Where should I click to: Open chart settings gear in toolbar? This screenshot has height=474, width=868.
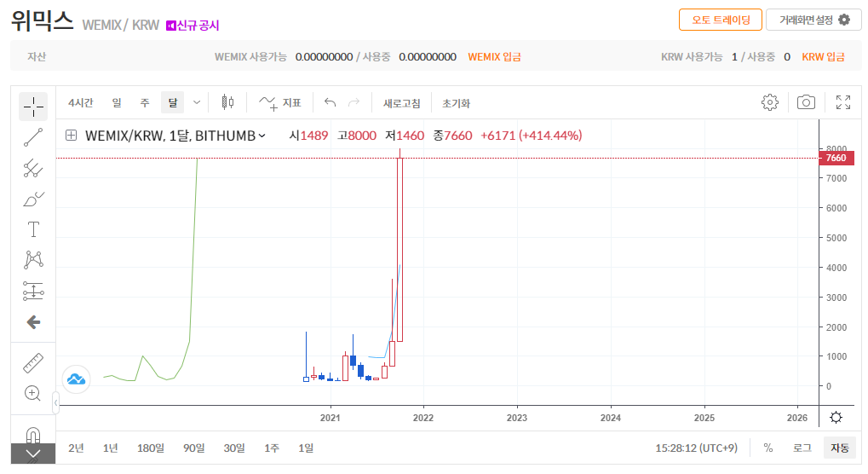[769, 102]
